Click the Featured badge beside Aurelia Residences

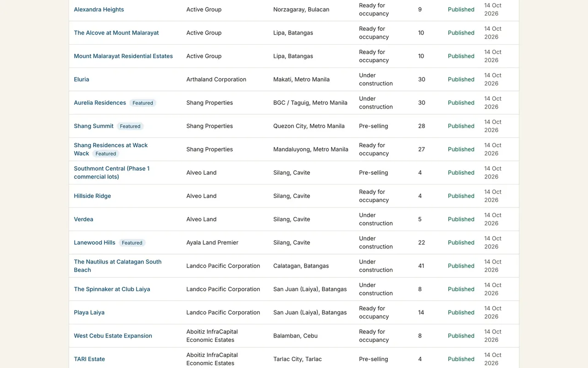click(x=143, y=103)
